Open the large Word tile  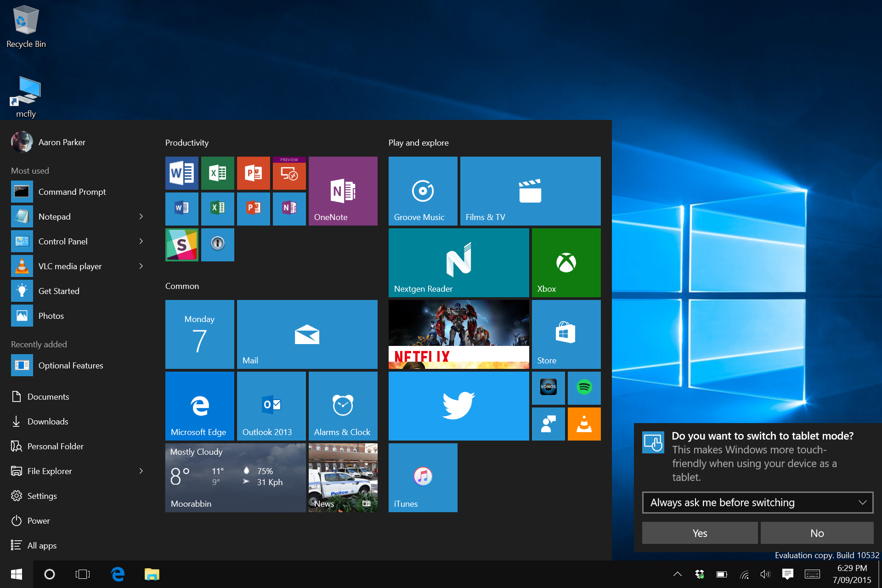[182, 173]
